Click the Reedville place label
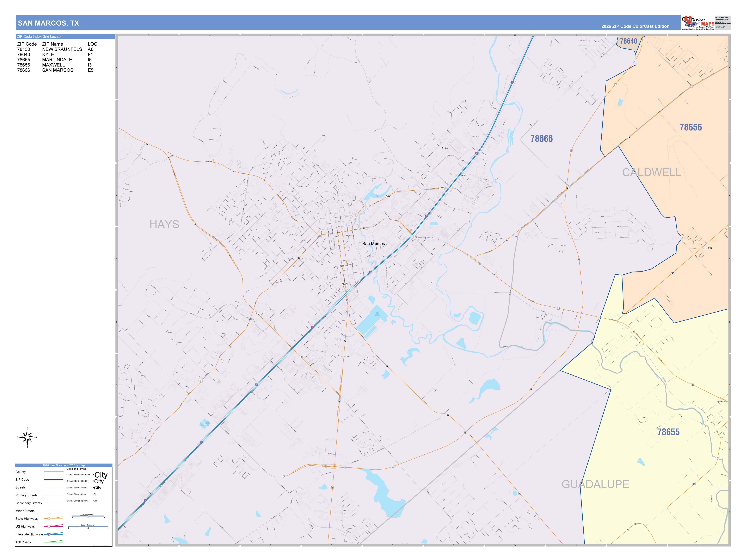Image resolution: width=743 pixels, height=560 pixels. coord(708,248)
